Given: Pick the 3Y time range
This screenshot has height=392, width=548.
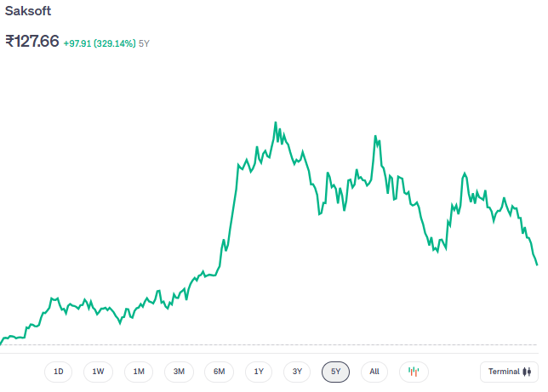Looking at the screenshot, I should (297, 372).
